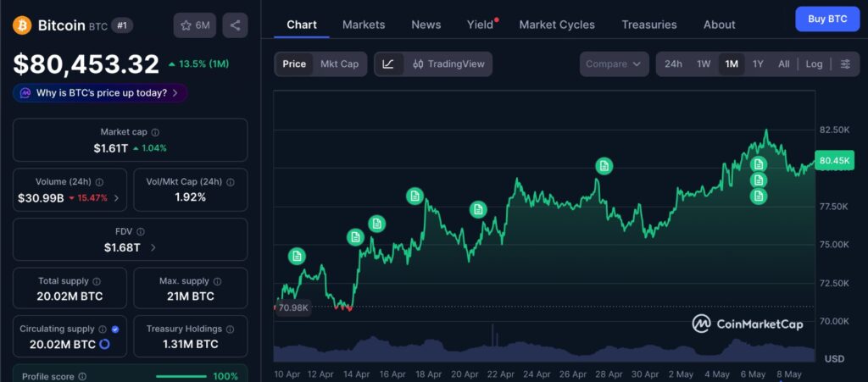This screenshot has height=382, width=868.
Task: Click the 21M BTC max supply value
Action: [191, 296]
